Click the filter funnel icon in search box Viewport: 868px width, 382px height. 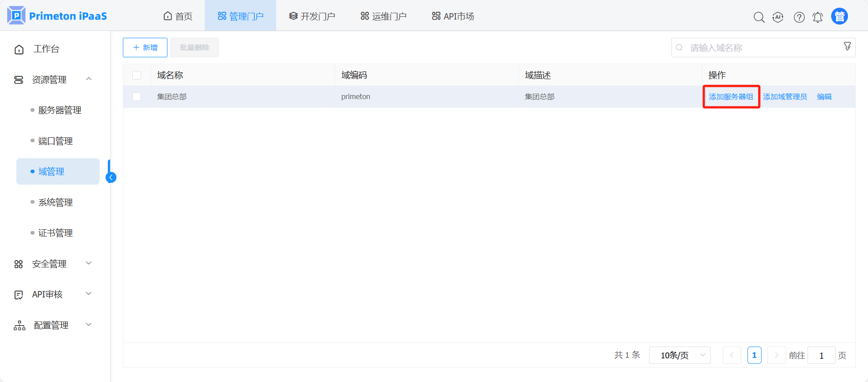(x=847, y=46)
